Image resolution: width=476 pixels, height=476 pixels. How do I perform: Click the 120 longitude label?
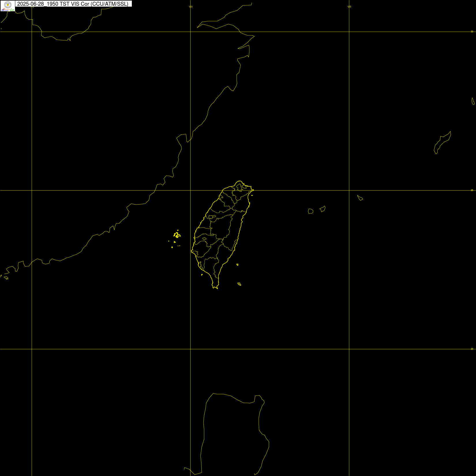click(x=191, y=7)
